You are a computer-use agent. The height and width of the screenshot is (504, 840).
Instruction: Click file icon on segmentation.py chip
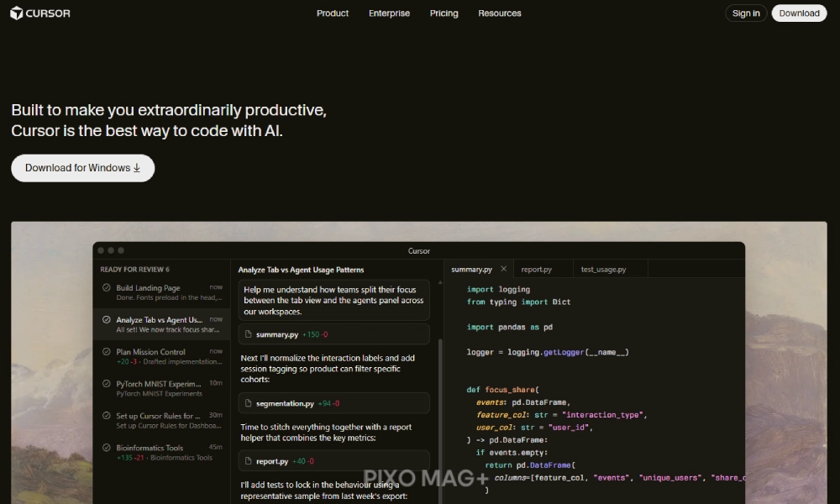click(x=248, y=403)
